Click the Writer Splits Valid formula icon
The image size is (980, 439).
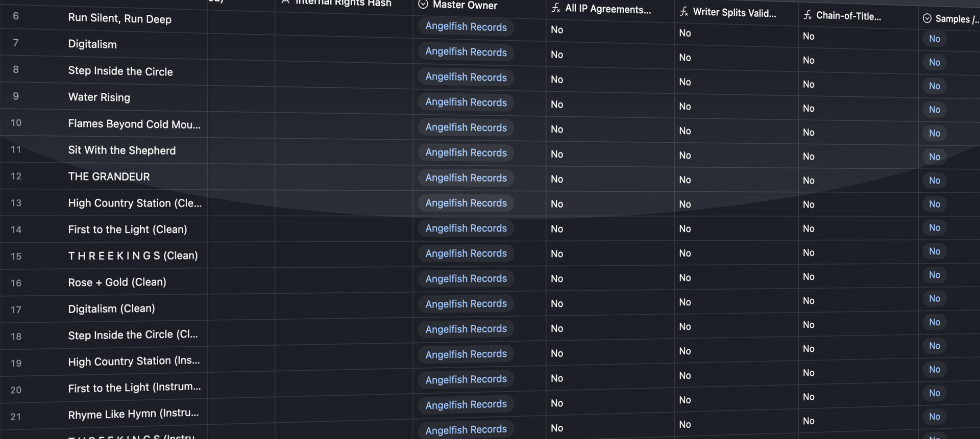[x=684, y=12]
